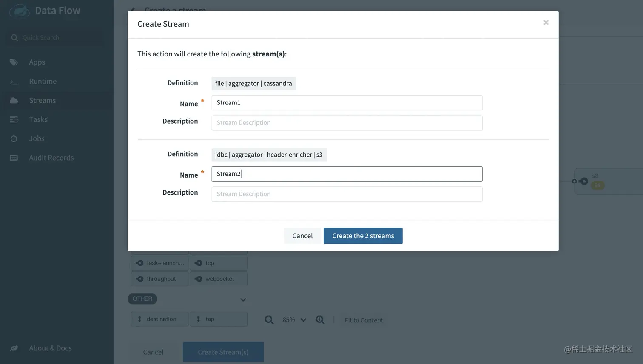643x364 pixels.
Task: Focus the Stream2 name input field
Action: tap(347, 174)
